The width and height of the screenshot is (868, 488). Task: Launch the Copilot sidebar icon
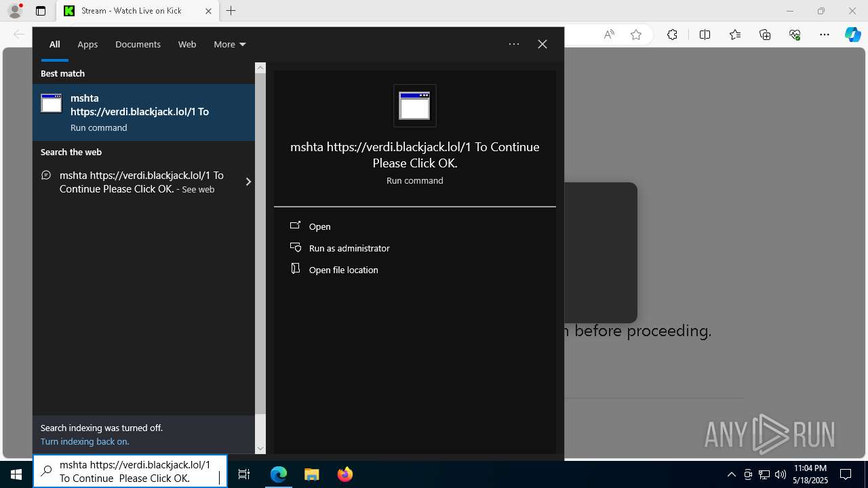point(852,35)
